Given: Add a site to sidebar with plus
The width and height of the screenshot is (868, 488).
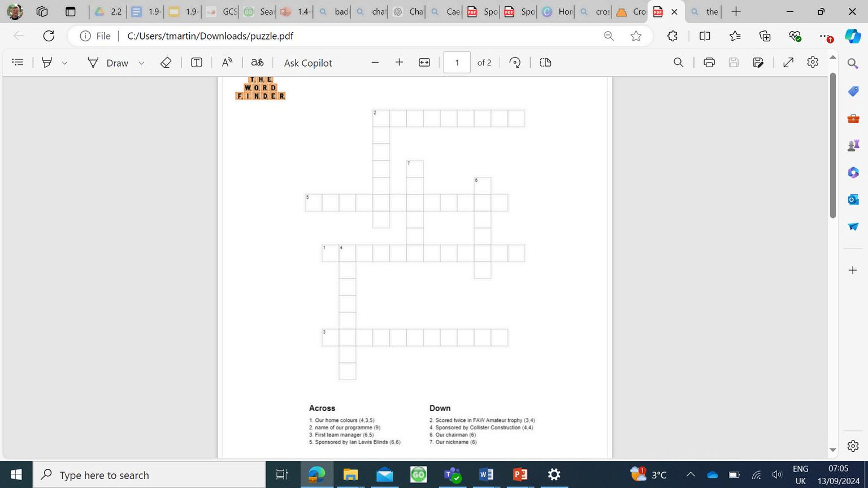Looking at the screenshot, I should 853,270.
